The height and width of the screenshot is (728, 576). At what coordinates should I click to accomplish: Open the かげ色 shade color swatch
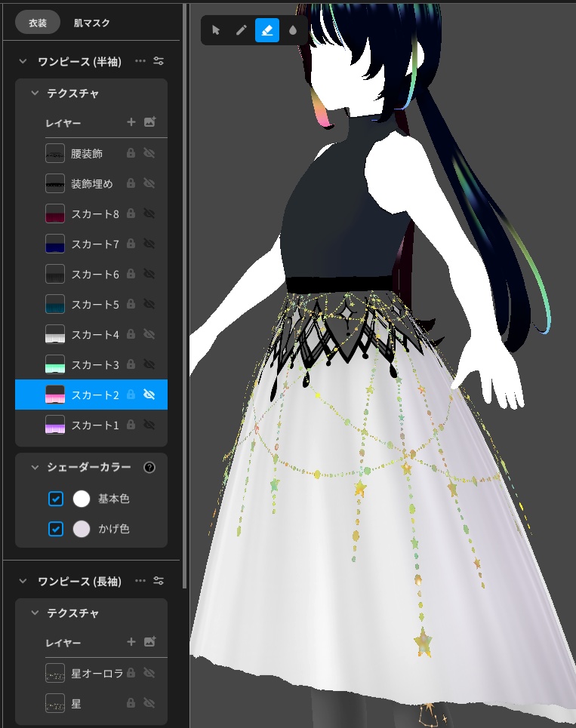pos(82,529)
